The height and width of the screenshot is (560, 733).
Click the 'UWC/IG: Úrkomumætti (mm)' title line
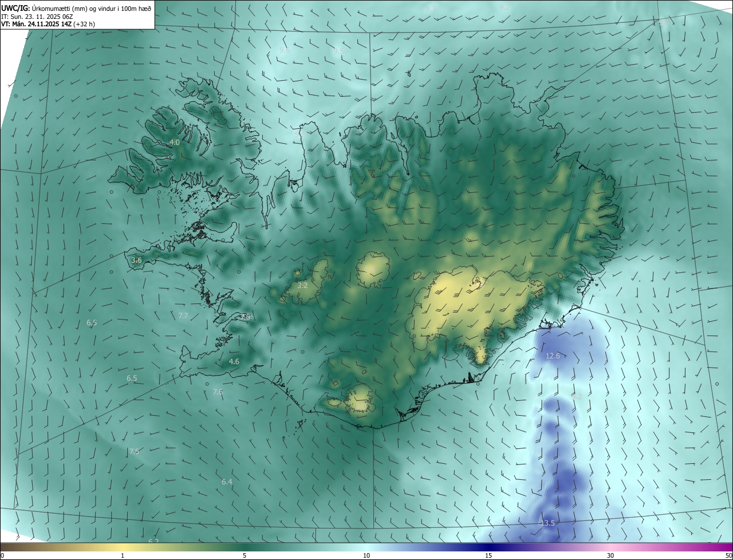[76, 8]
